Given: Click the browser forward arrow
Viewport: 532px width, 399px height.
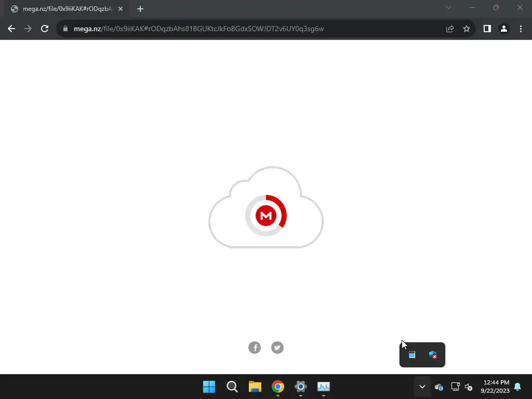Looking at the screenshot, I should [x=28, y=29].
